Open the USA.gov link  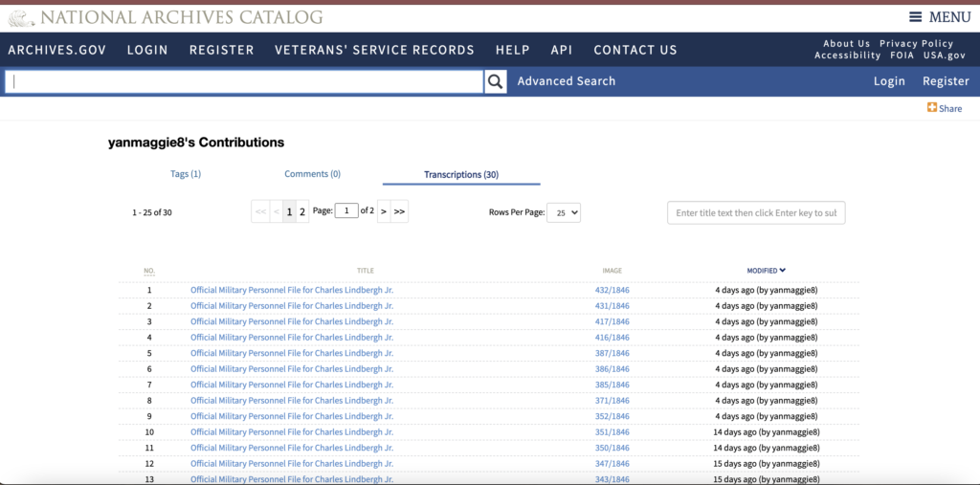coord(945,55)
